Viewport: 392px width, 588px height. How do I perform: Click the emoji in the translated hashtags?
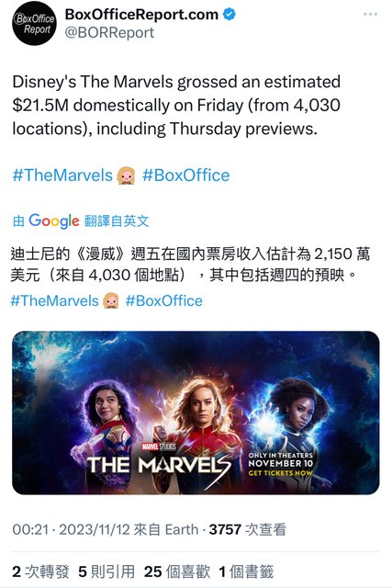[111, 300]
